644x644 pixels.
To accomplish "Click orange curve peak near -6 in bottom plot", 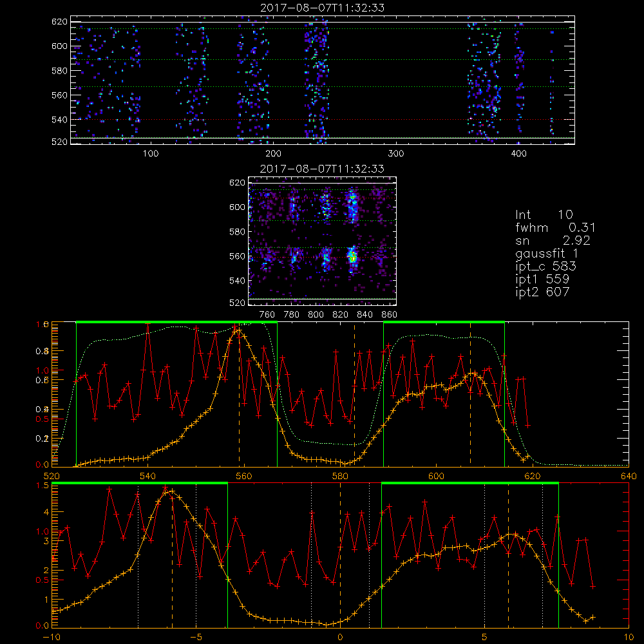I will pos(171,491).
